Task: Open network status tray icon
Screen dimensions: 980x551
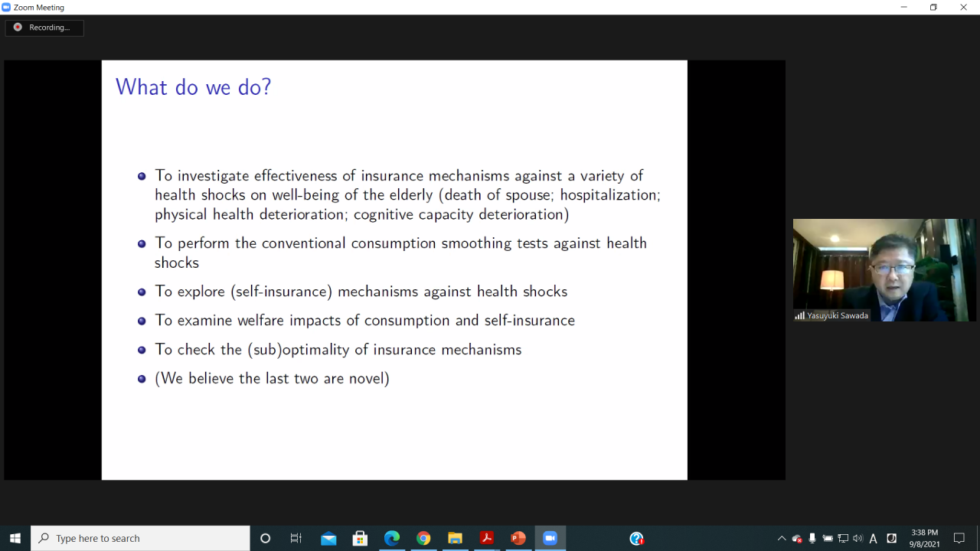Action: coord(843,538)
